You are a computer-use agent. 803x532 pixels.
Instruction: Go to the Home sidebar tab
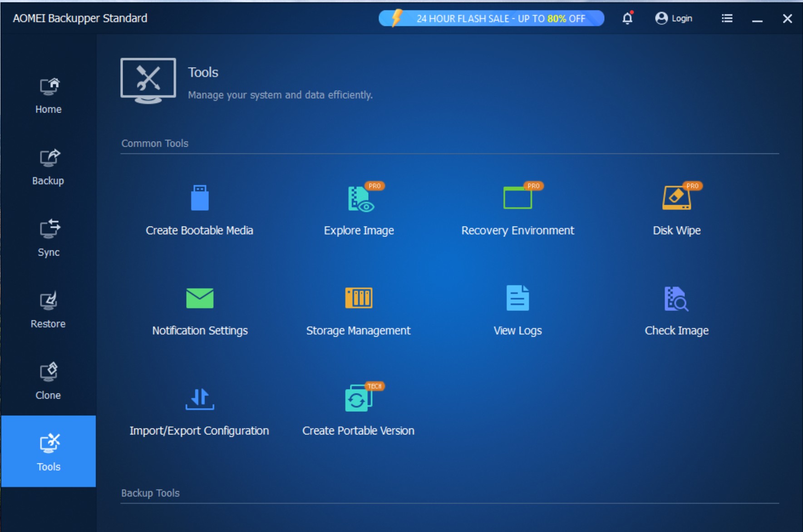(x=49, y=95)
